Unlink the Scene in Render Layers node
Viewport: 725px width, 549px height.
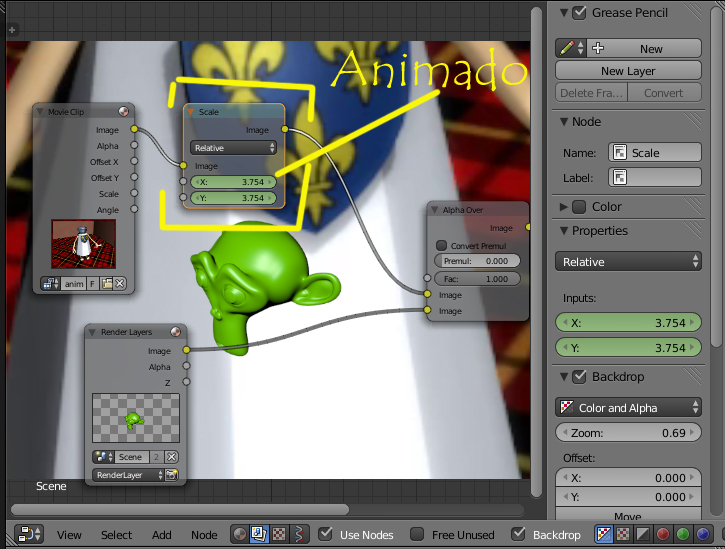pos(172,457)
